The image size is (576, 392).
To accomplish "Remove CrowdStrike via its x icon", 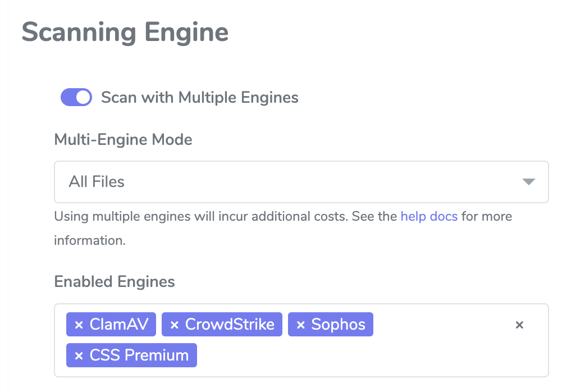I will pyautogui.click(x=175, y=325).
